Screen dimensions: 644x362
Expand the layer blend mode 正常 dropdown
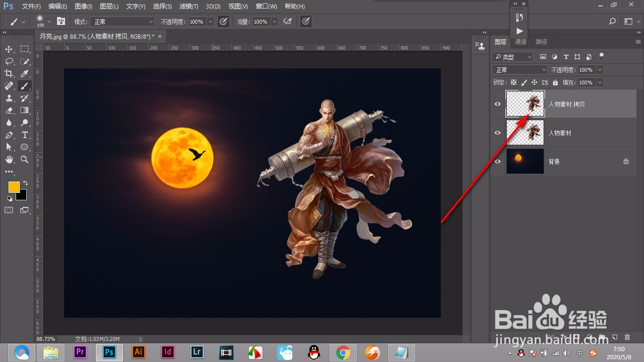pyautogui.click(x=520, y=70)
